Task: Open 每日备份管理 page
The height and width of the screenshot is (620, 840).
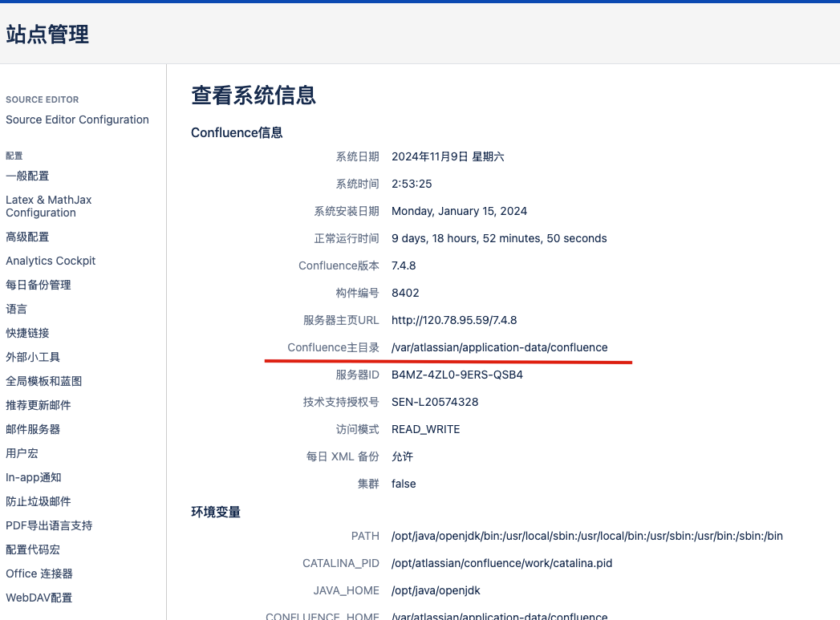Action: [38, 285]
